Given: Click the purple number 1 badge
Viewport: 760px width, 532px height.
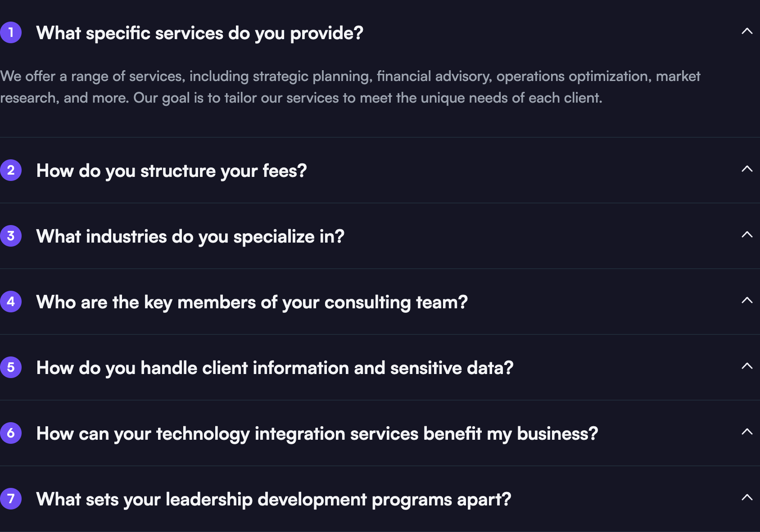Looking at the screenshot, I should coord(11,32).
